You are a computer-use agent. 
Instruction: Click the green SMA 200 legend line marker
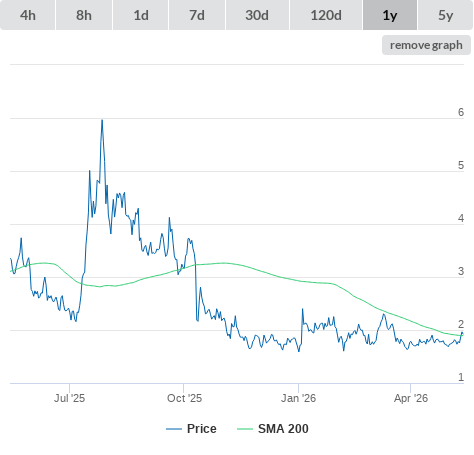tap(245, 429)
